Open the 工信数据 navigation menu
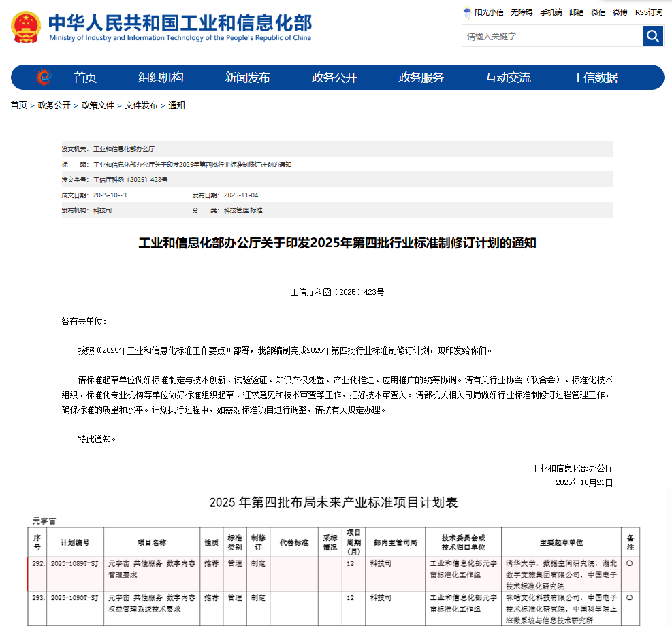Viewport: 672px width, 626px height. click(595, 78)
